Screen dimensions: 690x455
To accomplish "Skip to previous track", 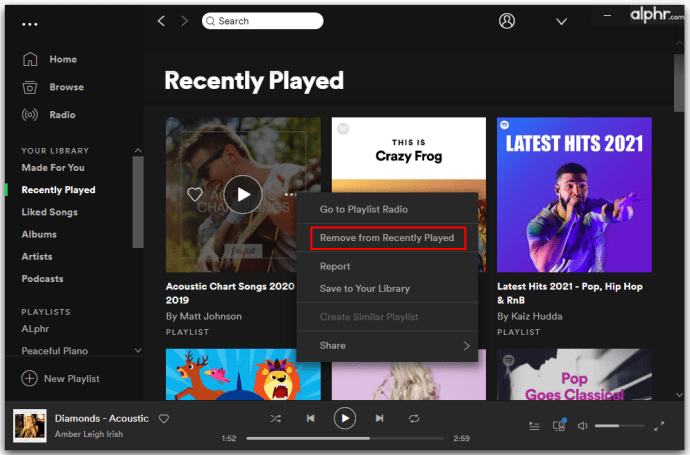I will pos(311,418).
